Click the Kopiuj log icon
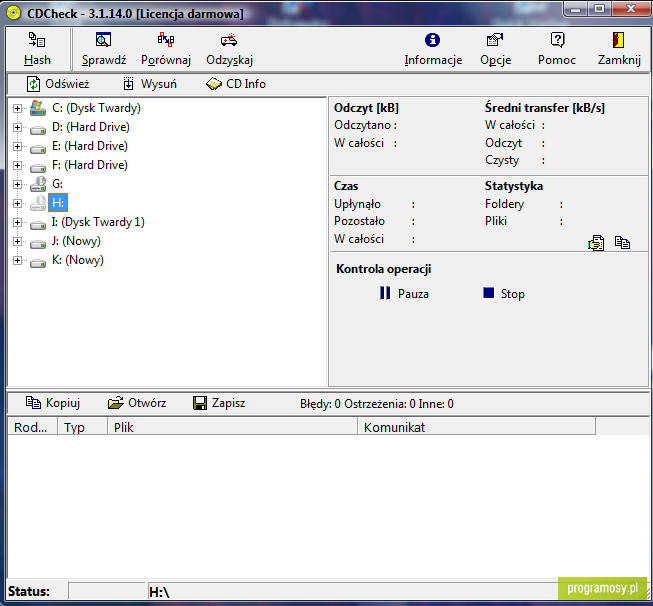The height and width of the screenshot is (606, 653). [33, 403]
